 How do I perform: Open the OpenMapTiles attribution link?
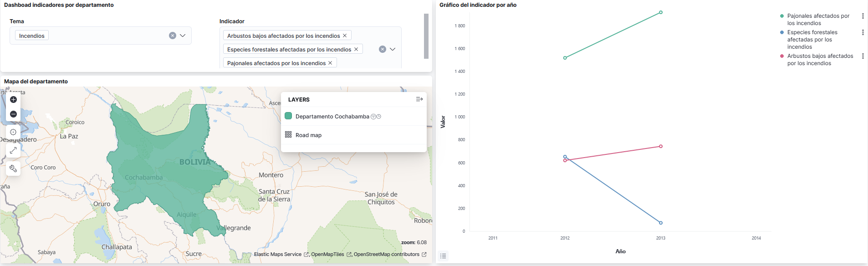coord(327,255)
